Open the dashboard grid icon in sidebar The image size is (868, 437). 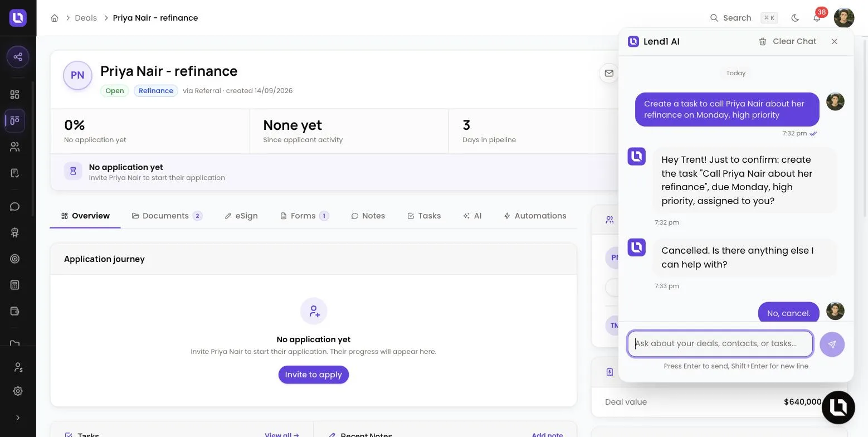coord(15,95)
